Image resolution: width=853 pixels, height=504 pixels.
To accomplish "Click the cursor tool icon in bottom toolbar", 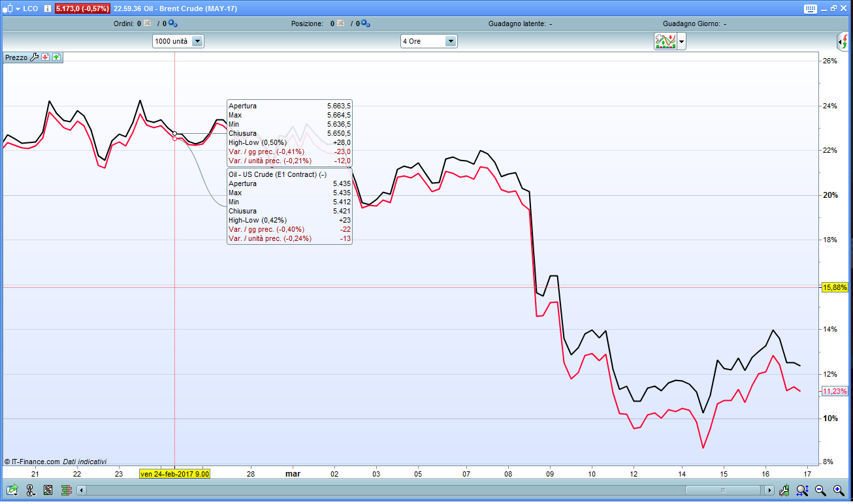I will [31, 490].
